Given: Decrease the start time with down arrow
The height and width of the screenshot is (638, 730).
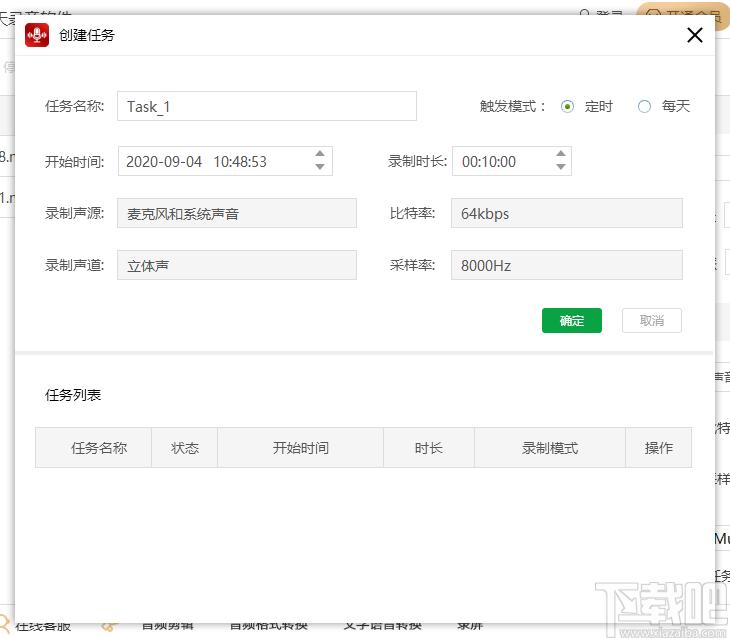Looking at the screenshot, I should point(320,167).
